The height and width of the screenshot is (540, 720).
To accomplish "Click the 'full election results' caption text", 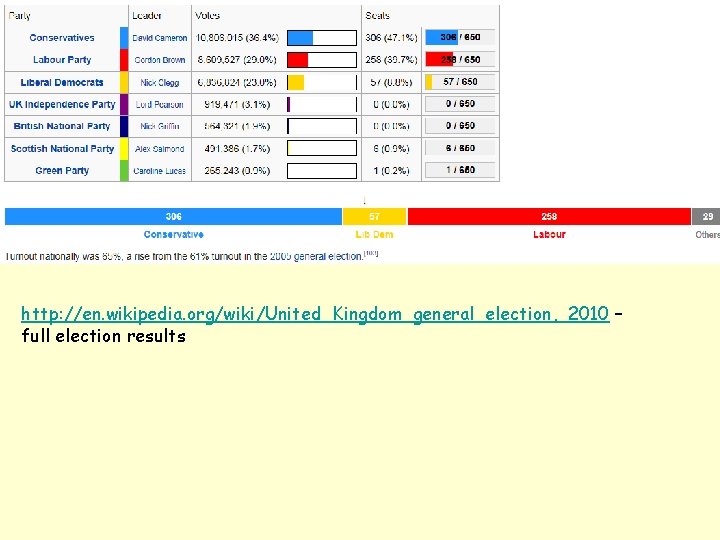I will point(104,336).
